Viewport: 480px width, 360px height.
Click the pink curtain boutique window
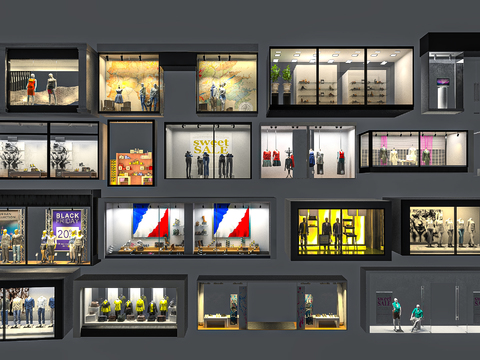[x=414, y=151]
